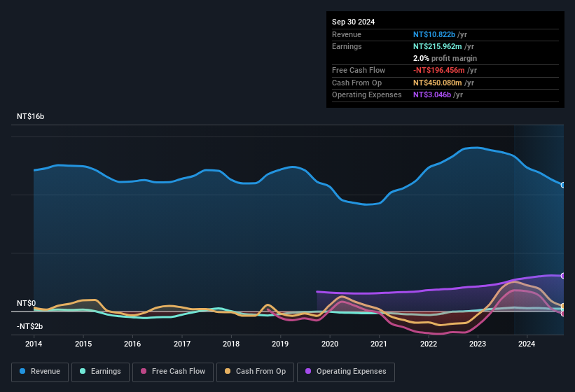Click the NT$0 y-axis label
The width and height of the screenshot is (575, 392).
coord(27,303)
